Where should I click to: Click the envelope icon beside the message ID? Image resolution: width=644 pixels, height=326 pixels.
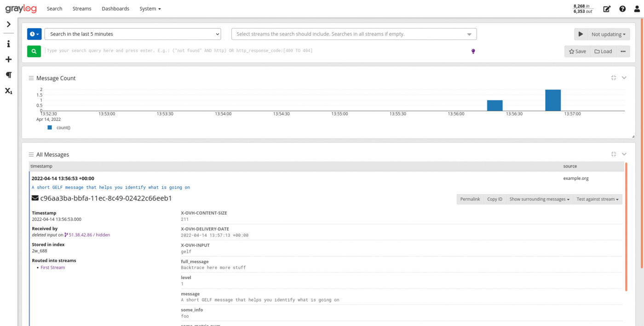pyautogui.click(x=34, y=198)
